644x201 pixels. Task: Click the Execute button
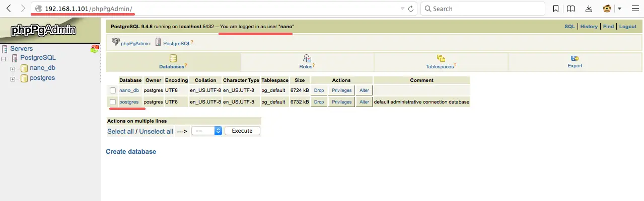point(242,131)
